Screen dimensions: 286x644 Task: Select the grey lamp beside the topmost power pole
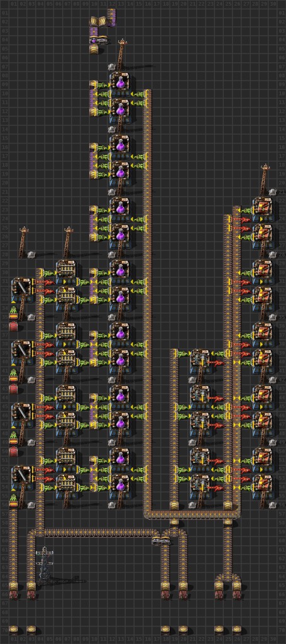pos(112,67)
